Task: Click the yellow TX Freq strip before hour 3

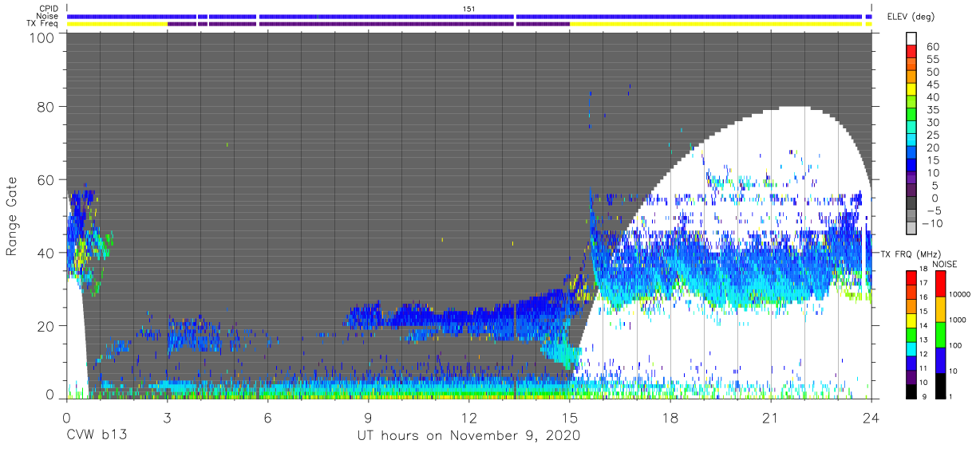Action: click(x=117, y=24)
